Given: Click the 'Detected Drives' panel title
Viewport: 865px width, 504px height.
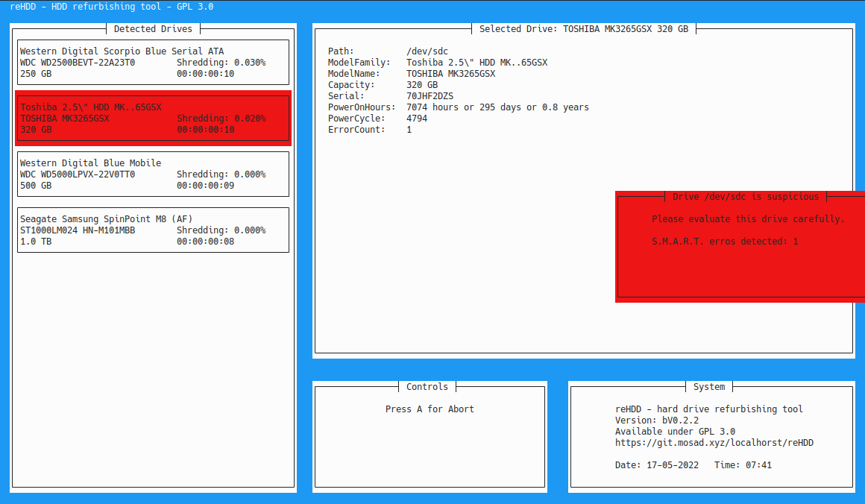Looking at the screenshot, I should point(153,29).
